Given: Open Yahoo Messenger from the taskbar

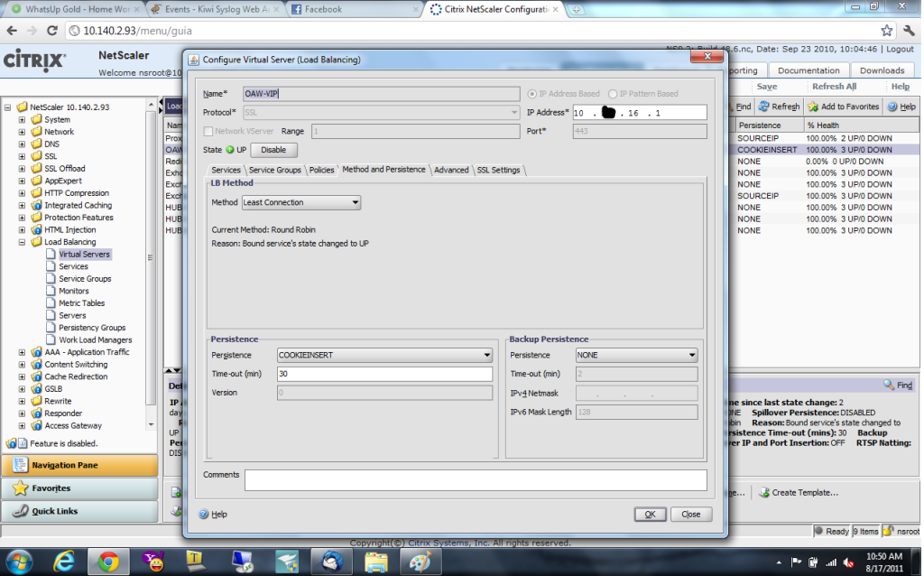Looking at the screenshot, I should 152,562.
